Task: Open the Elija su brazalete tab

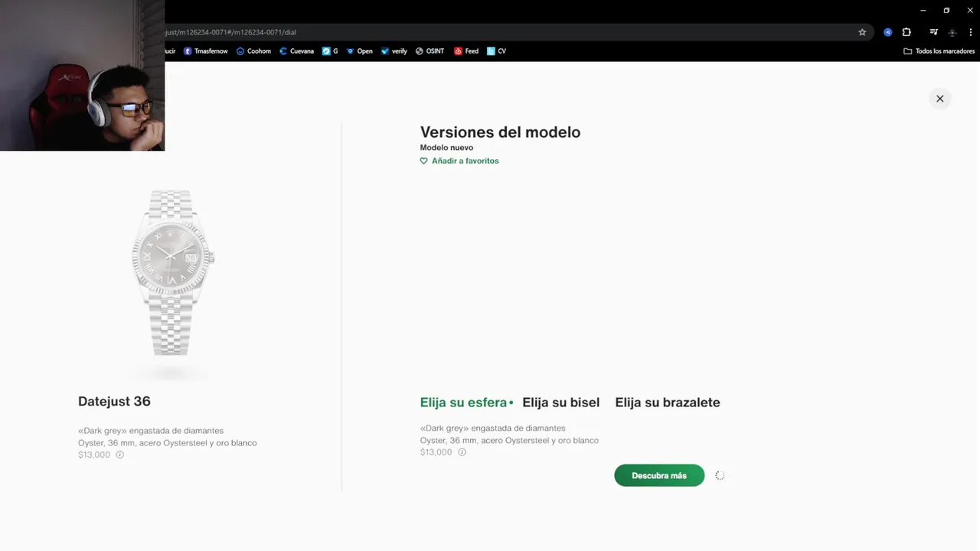Action: 668,403
